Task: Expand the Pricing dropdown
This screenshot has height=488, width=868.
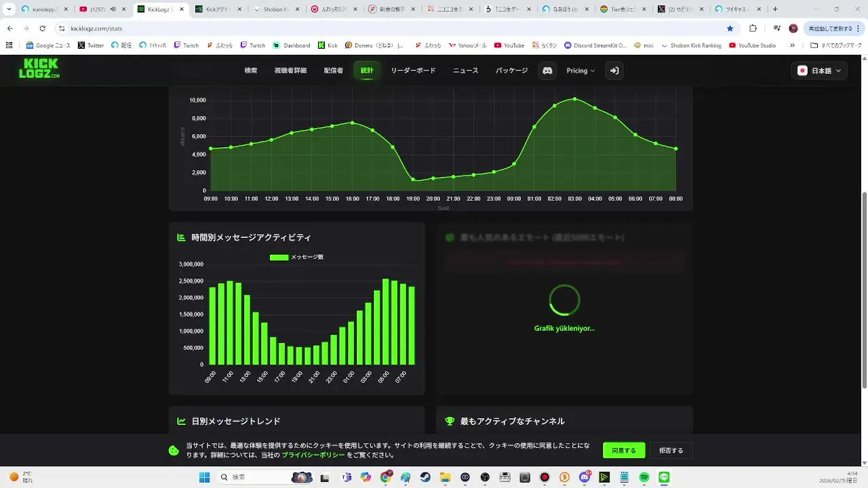Action: [580, 70]
